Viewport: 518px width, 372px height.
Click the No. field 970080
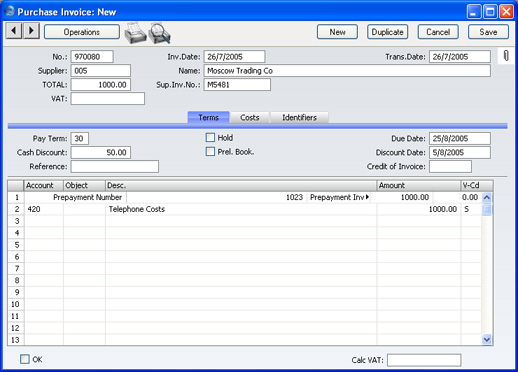(92, 57)
